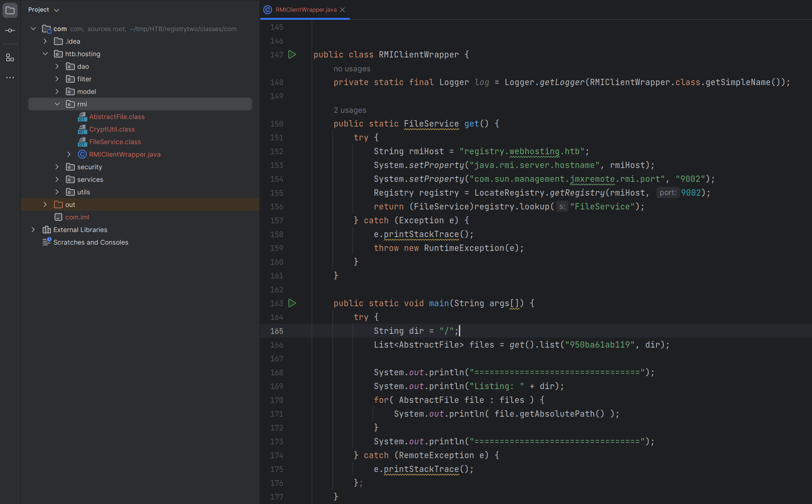Expand RMIClientWrapper.java node in tree
The image size is (812, 504).
(x=69, y=154)
